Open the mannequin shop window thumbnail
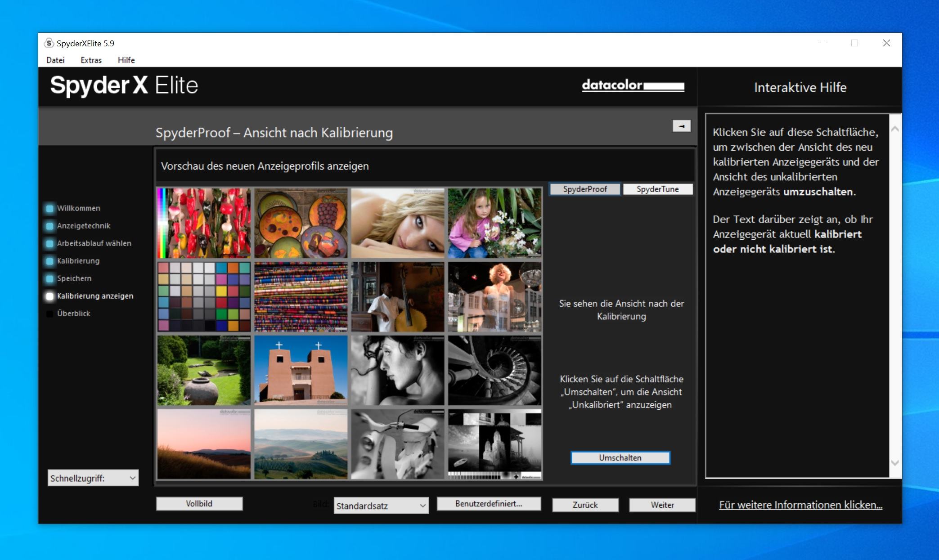Screen dimensions: 939x560 494,296
